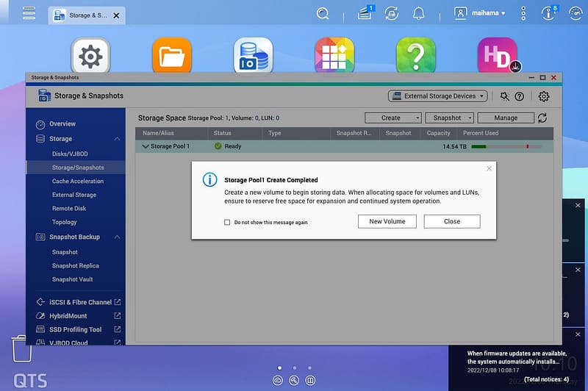Open the three-dot more options menu
The image size is (588, 391).
pos(523,13)
